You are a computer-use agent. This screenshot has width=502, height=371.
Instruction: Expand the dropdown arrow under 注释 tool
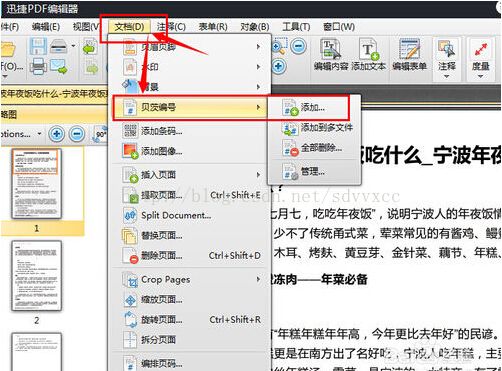[x=447, y=77]
